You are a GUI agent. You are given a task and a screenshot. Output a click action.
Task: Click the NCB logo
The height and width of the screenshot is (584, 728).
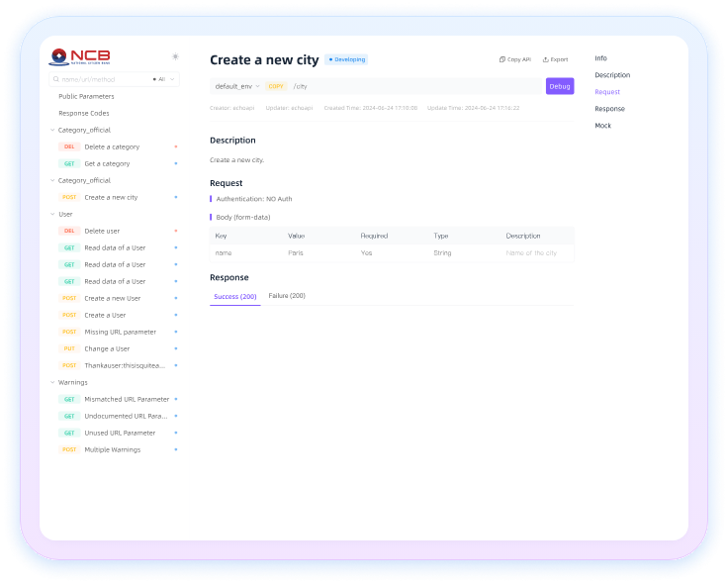pos(80,56)
